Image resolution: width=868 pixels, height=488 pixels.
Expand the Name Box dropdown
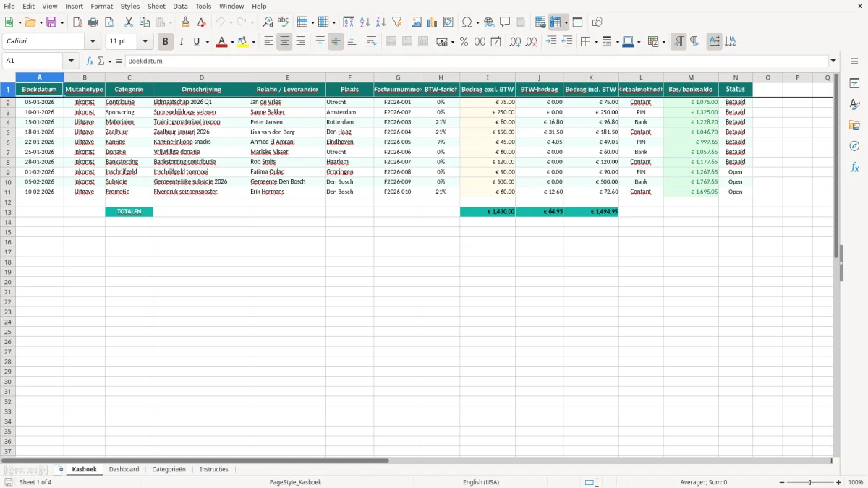pyautogui.click(x=71, y=61)
